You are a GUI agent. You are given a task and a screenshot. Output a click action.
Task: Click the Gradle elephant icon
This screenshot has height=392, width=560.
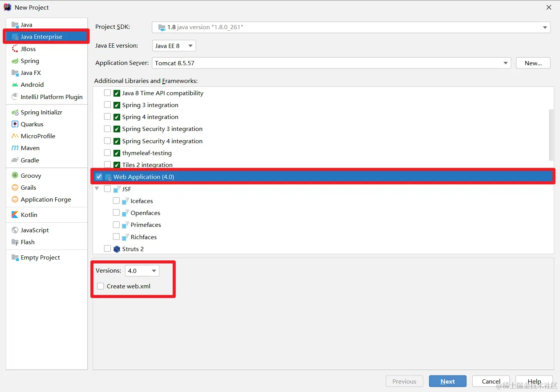click(15, 160)
